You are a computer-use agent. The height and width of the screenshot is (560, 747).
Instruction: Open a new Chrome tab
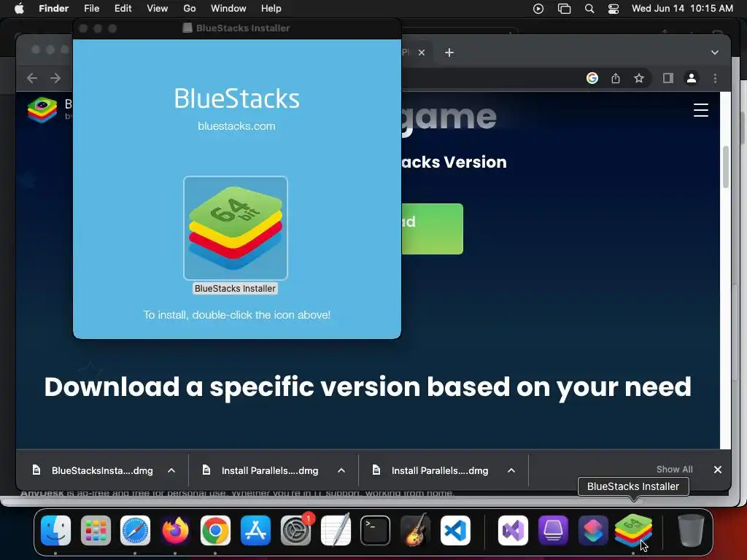(449, 52)
